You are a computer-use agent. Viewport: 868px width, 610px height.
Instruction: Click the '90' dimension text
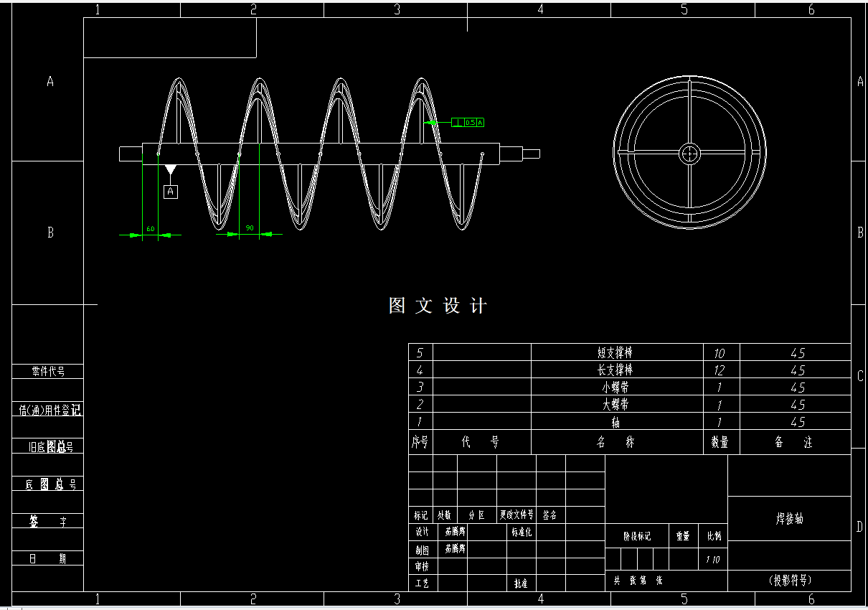(250, 227)
